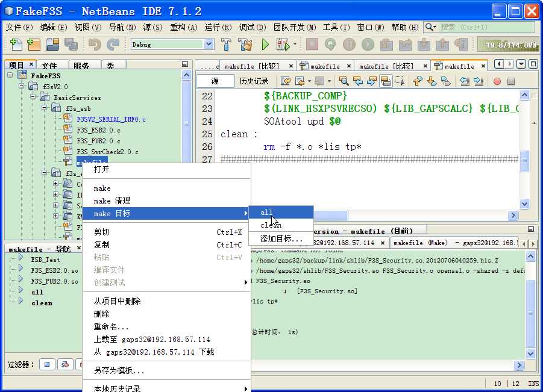Image resolution: width=543 pixels, height=392 pixels.
Task: Click the search magnifier in quick search
Action: point(430,27)
